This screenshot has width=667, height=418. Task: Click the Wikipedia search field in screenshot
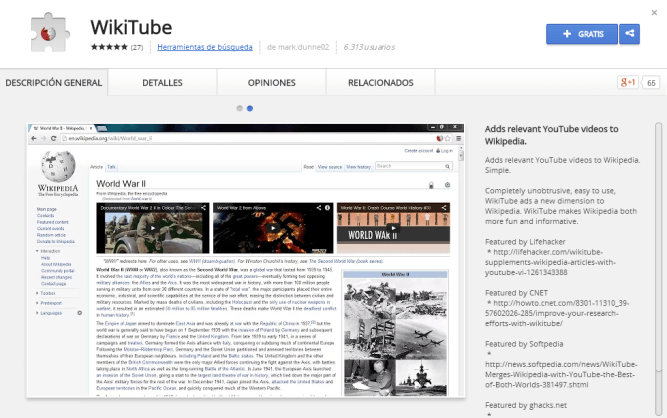point(413,166)
